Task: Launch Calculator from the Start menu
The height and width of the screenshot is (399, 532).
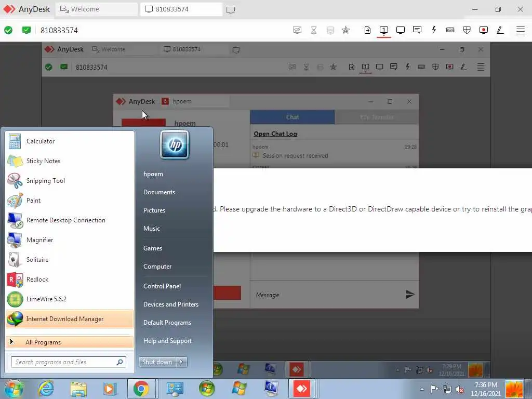Action: click(70, 141)
